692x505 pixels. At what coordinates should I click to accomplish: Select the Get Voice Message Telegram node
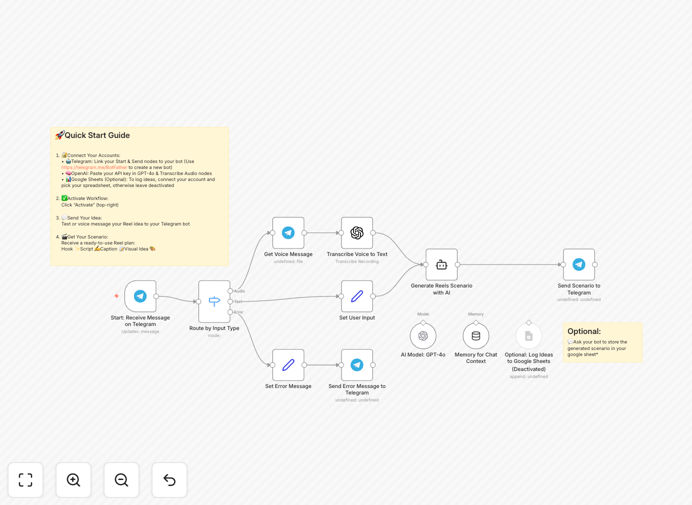[288, 233]
